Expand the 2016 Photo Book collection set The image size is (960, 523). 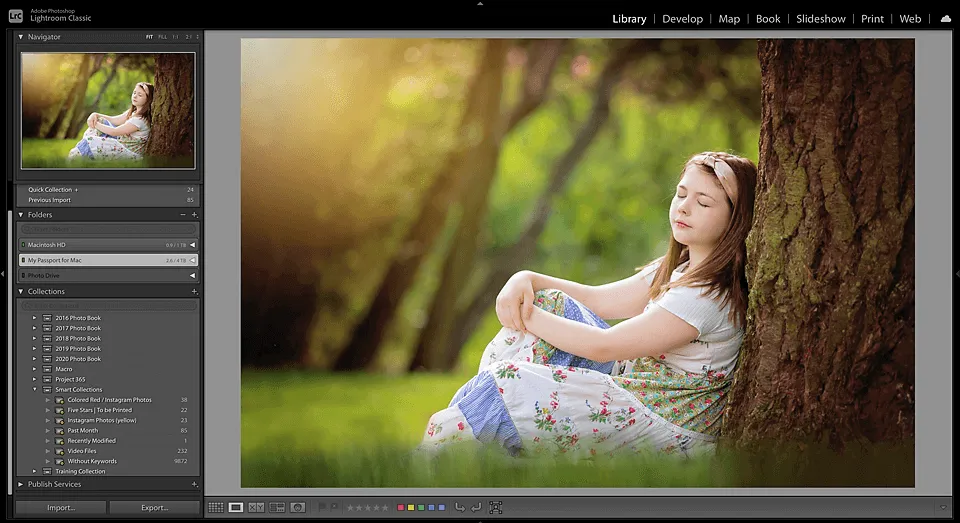(x=35, y=318)
